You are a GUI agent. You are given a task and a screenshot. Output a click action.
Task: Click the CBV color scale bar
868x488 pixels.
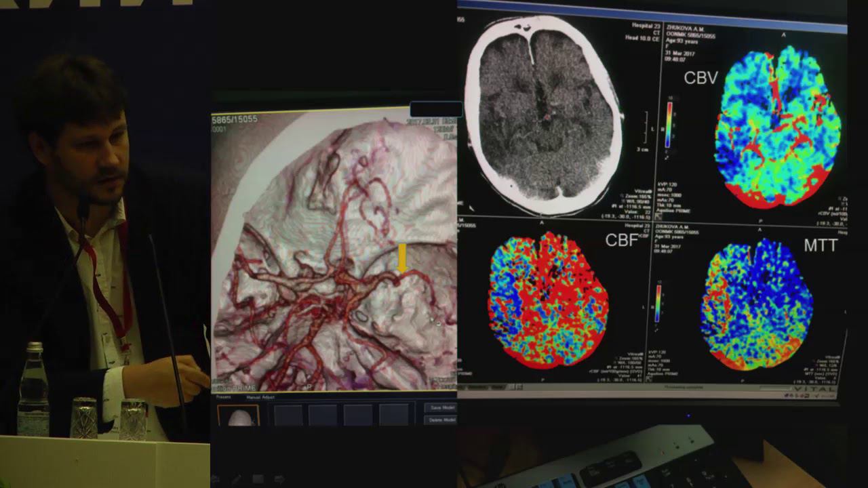(669, 124)
